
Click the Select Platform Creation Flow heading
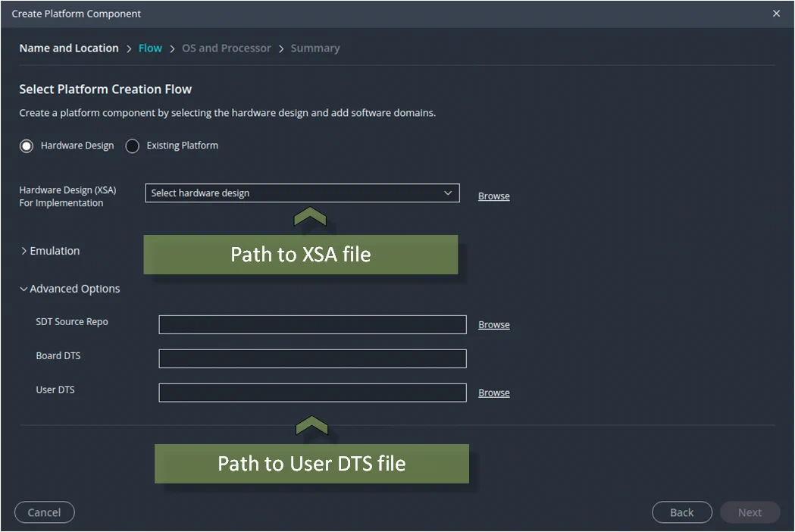[105, 89]
